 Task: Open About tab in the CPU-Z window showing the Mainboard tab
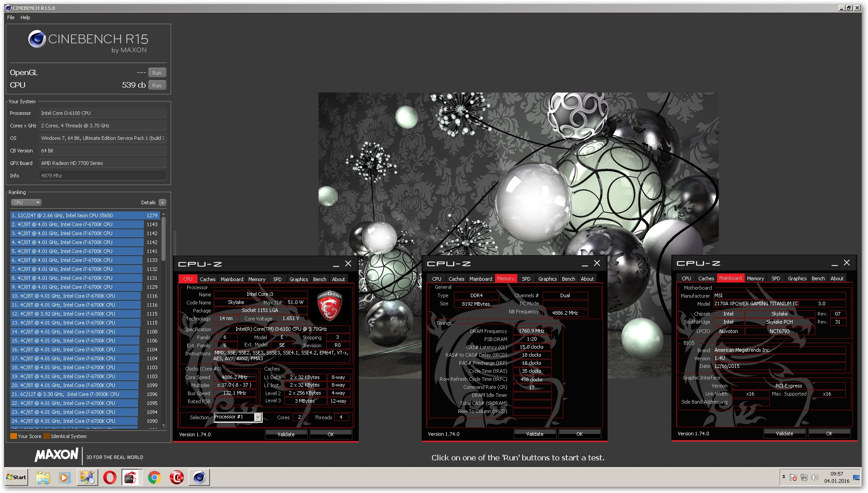point(837,278)
